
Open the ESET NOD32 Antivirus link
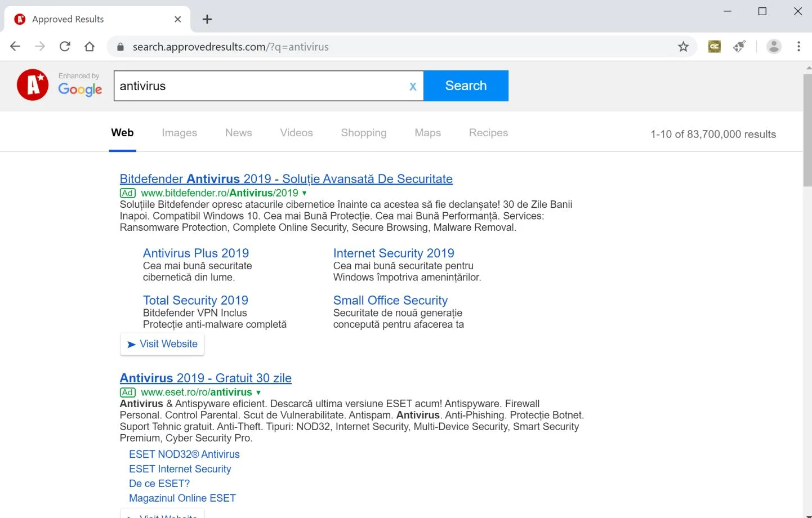(184, 454)
